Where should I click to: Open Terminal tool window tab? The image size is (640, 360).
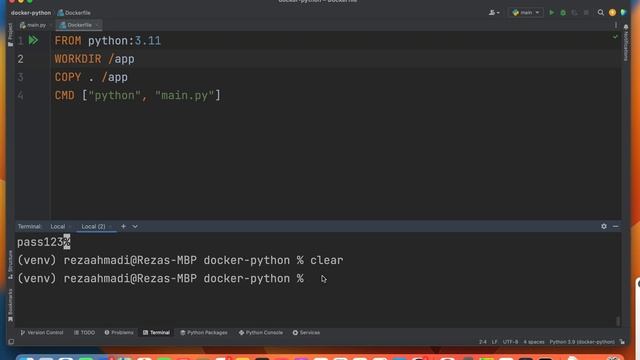(156, 333)
